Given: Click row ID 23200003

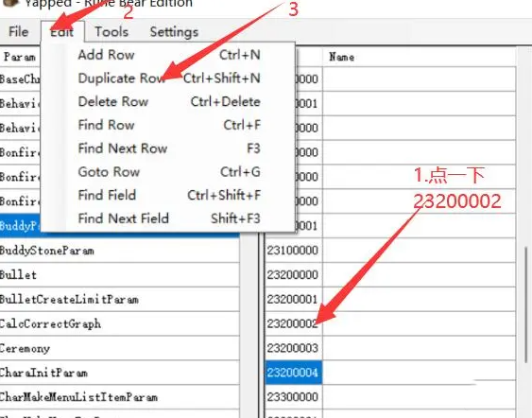Looking at the screenshot, I should 294,348.
